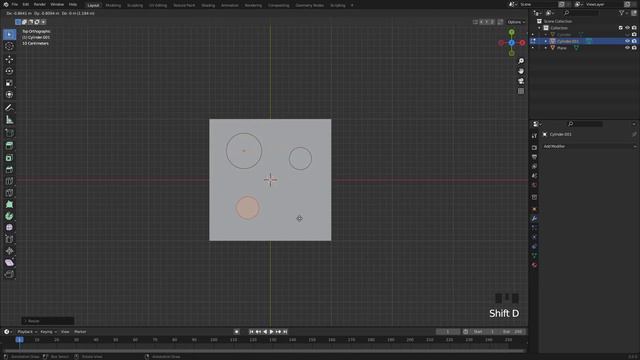
Task: Click the zoom magnifier viewport icon
Action: point(521,61)
